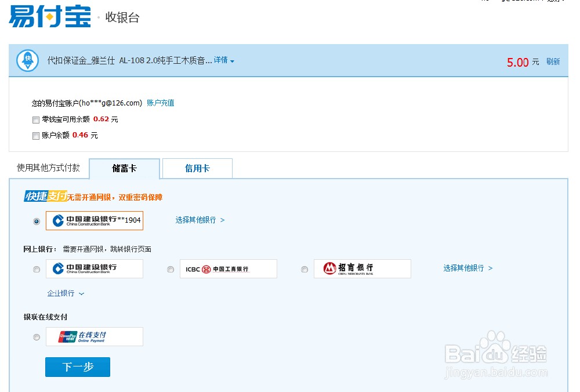Screen dimensions: 580x392
Task: Click the 0.62 元 balance value
Action: [x=106, y=119]
